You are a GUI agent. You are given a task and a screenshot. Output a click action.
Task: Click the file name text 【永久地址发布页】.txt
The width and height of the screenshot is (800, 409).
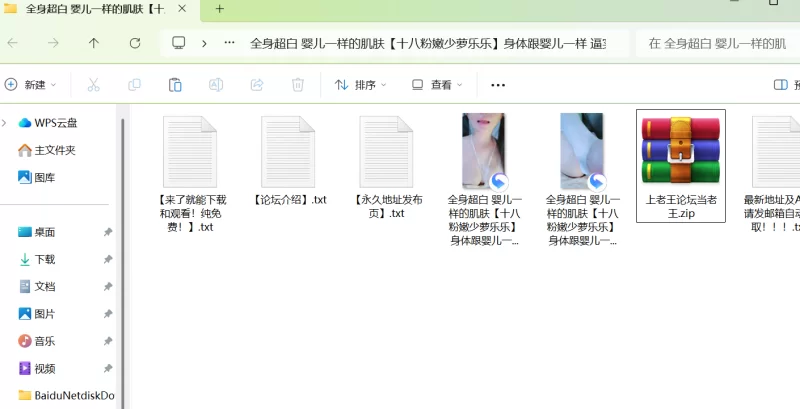coord(387,207)
